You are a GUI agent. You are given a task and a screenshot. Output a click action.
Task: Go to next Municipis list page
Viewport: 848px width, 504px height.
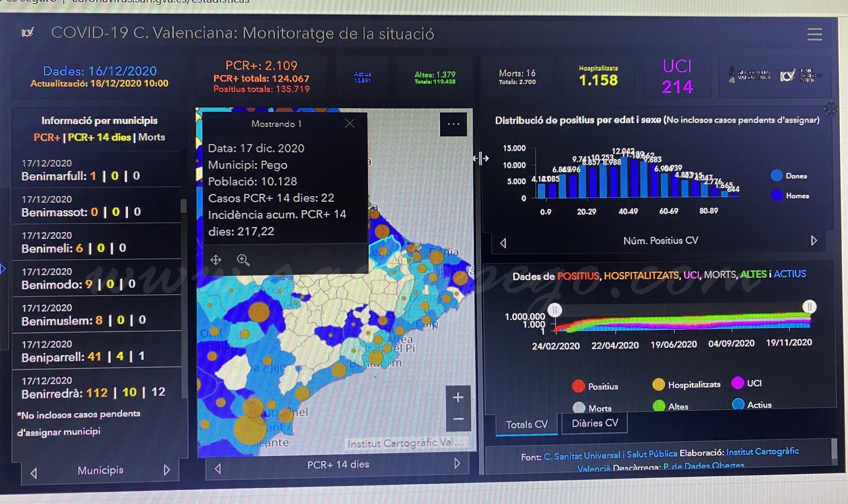(x=167, y=470)
